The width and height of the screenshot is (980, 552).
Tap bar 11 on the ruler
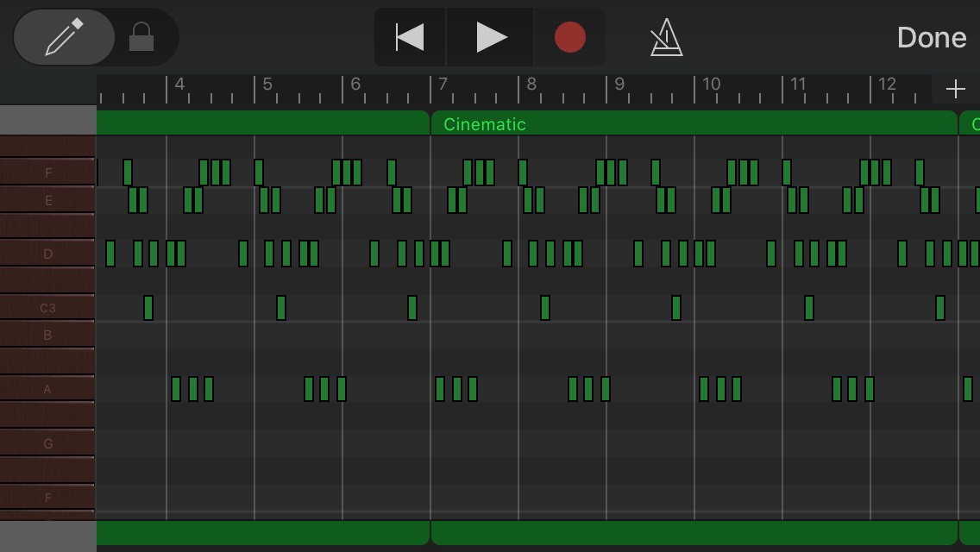tap(797, 85)
